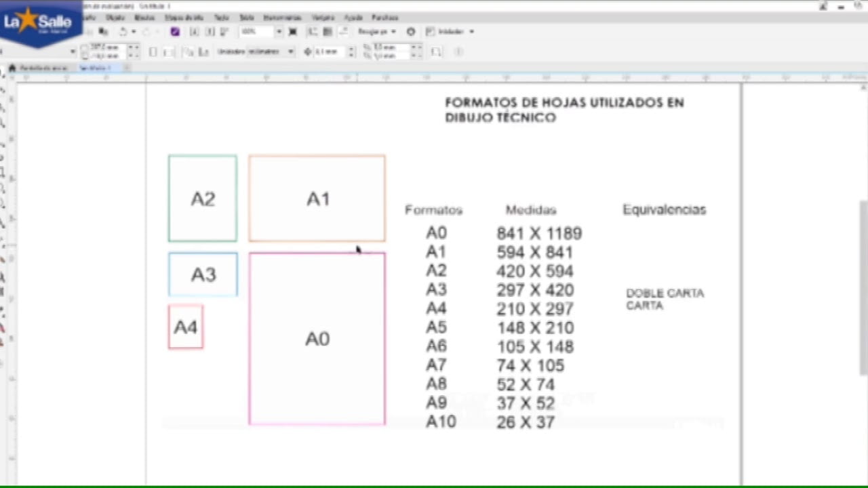Open the Herramientas menu
The height and width of the screenshot is (488, 868).
pos(282,18)
